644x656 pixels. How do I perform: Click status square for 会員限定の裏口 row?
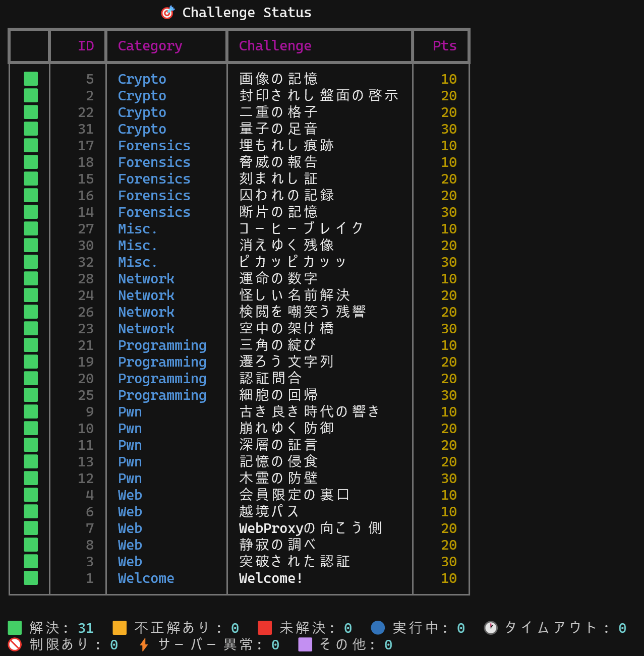31,495
